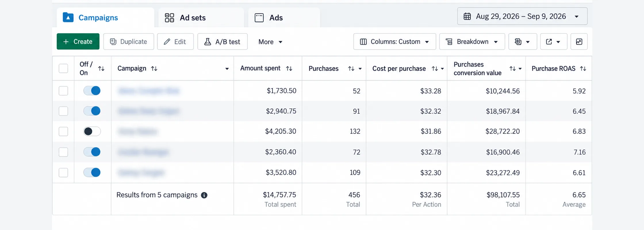
Task: Open the Purchases conversion value column caret
Action: 520,69
